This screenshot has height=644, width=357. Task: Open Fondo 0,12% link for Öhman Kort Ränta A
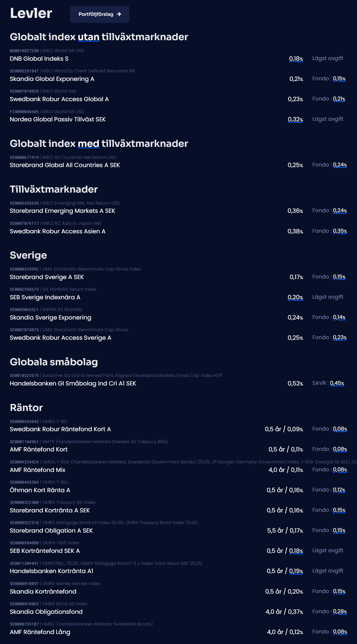[339, 490]
